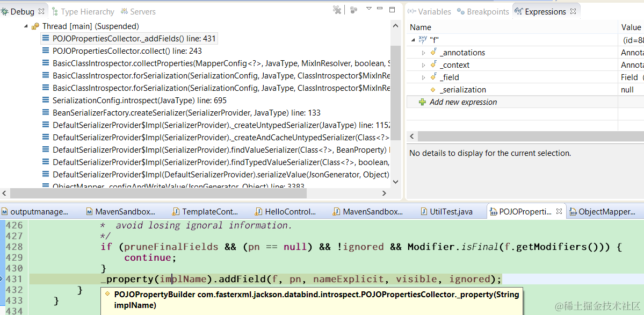644x315 pixels.
Task: Click Debug stack scroll down arrow
Action: point(395,182)
